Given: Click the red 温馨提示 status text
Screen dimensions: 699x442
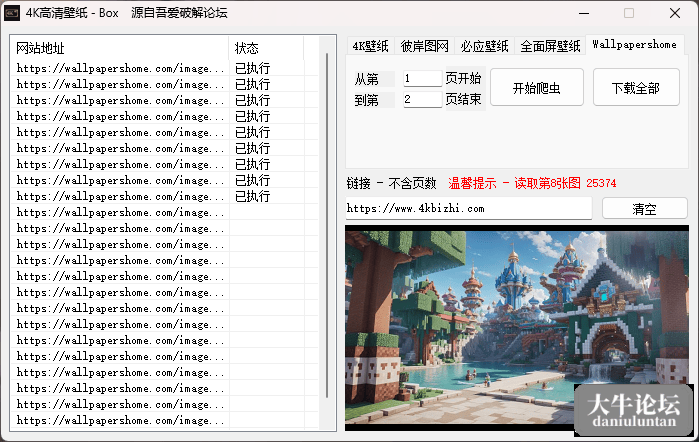Looking at the screenshot, I should [x=532, y=183].
